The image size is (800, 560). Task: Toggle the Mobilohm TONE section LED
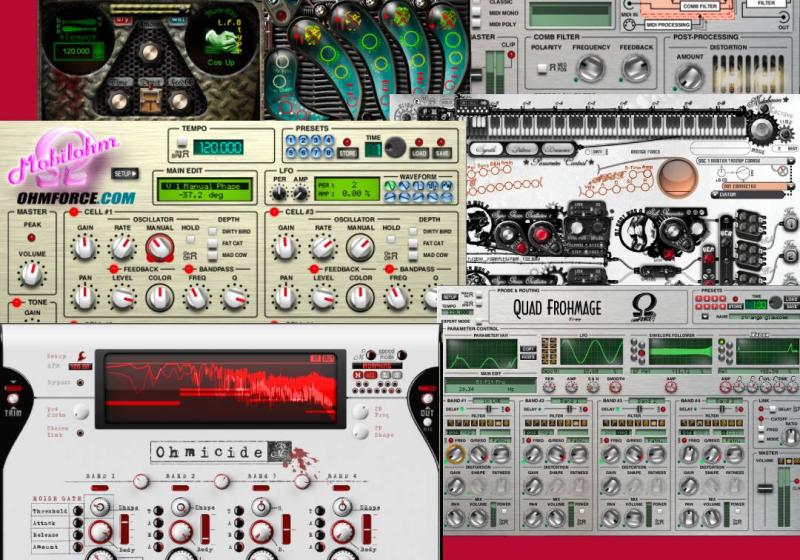(x=17, y=302)
